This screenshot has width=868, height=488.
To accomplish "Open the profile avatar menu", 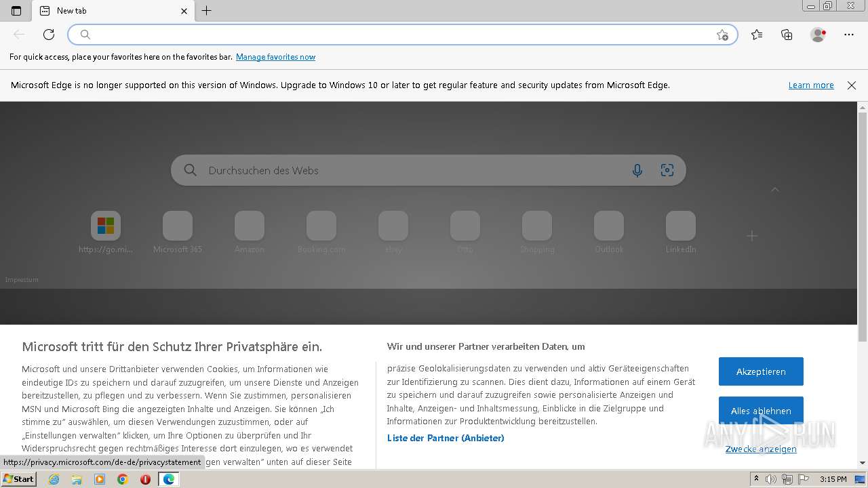I will coord(818,35).
